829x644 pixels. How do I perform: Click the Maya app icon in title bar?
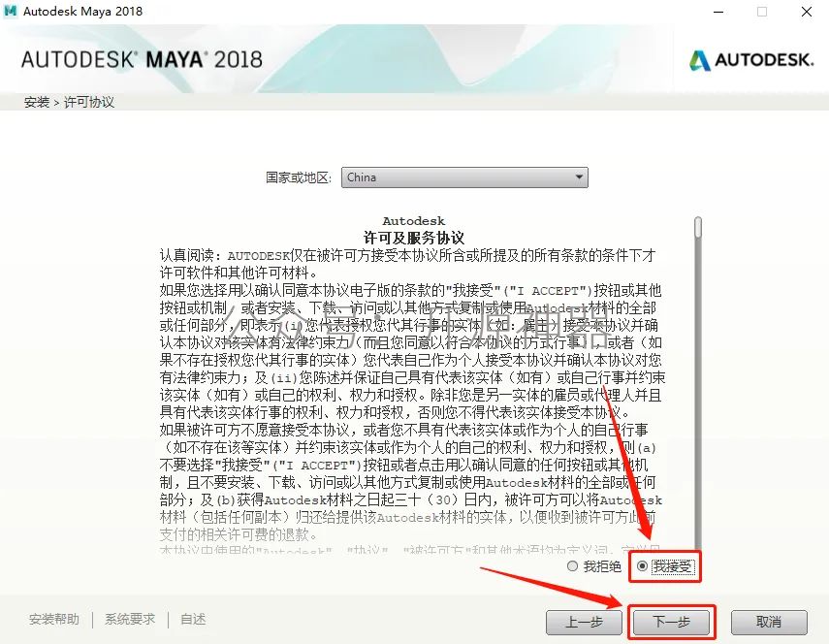pyautogui.click(x=10, y=11)
